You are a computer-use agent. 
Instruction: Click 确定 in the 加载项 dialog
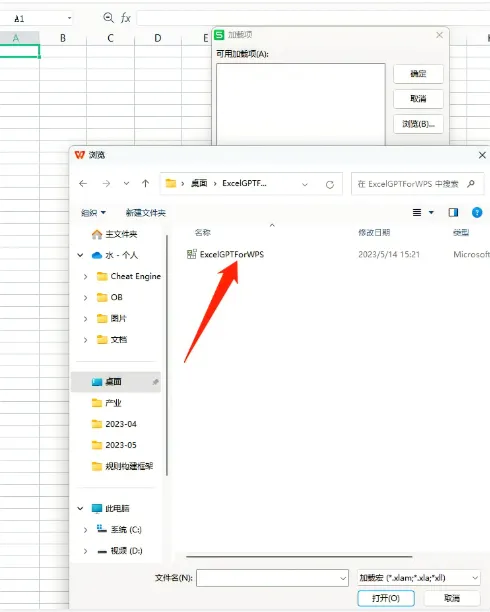point(419,74)
